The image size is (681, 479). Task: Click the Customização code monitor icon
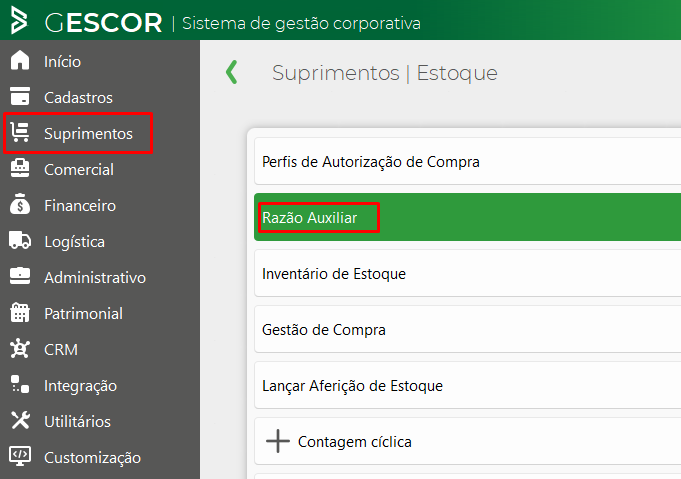20,457
